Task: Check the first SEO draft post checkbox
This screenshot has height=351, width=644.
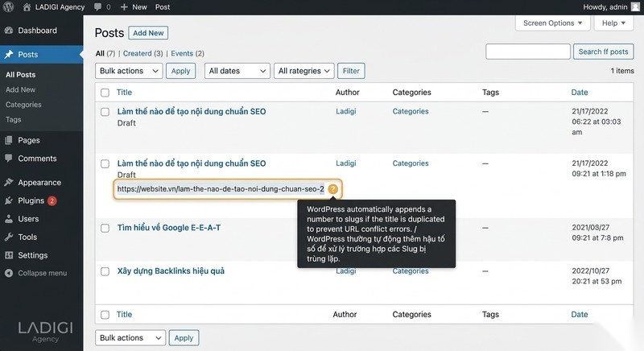Action: 105,112
